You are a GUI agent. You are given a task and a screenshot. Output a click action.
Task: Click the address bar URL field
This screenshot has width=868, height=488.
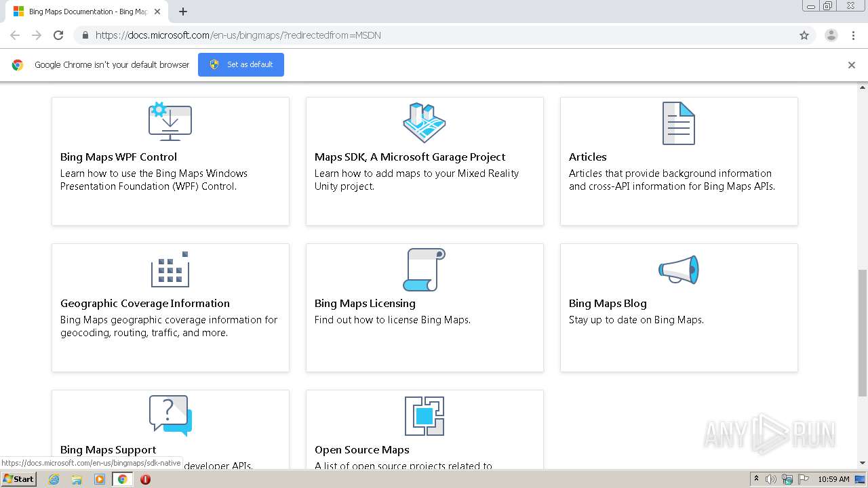(434, 35)
